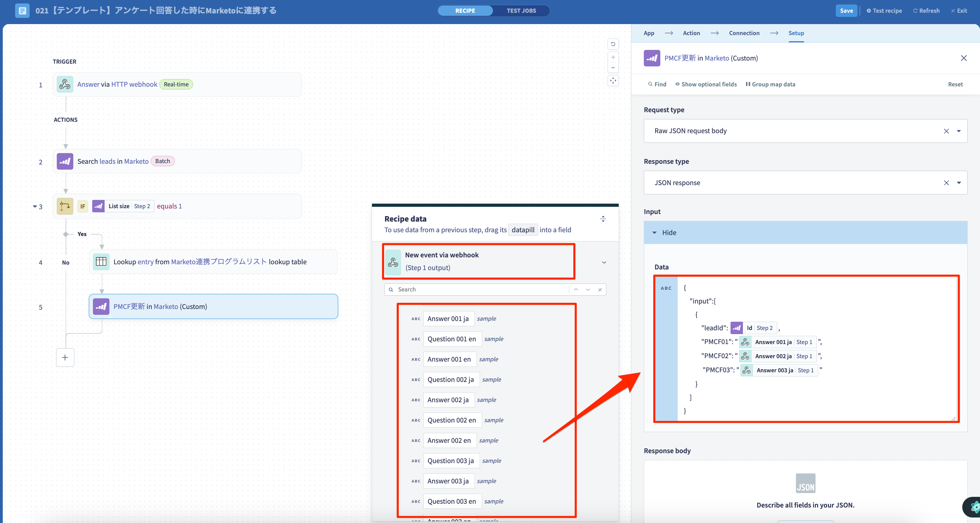Viewport: 980px width, 523px height.
Task: Collapse the Input section via Hide
Action: (x=805, y=232)
